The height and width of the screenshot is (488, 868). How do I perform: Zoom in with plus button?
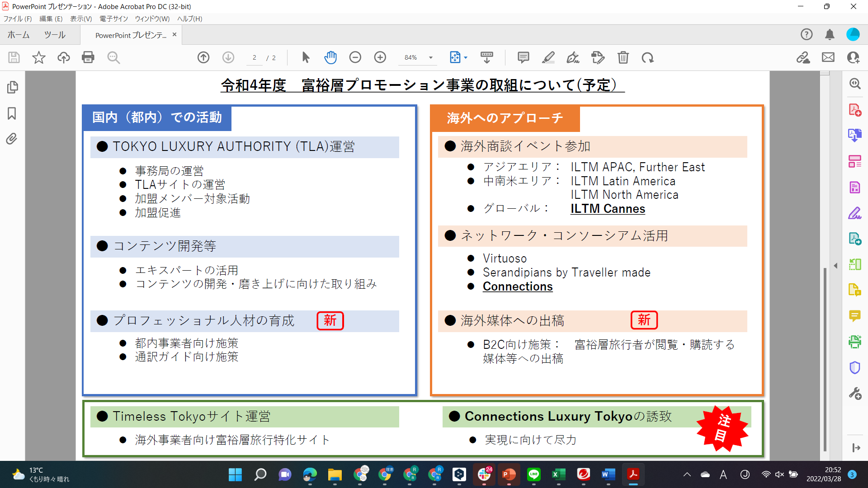(380, 57)
